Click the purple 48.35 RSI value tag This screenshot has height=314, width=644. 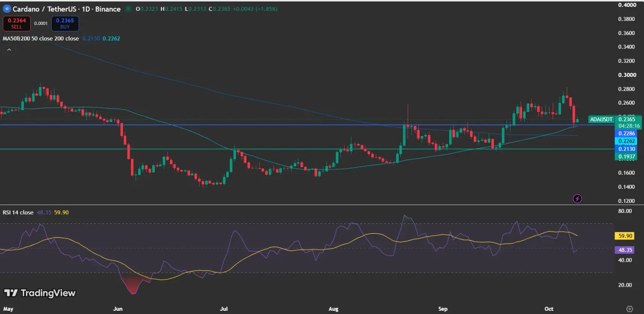click(625, 250)
